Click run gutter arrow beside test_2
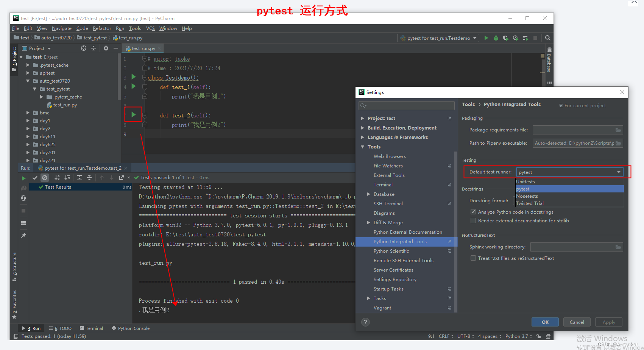644x350 pixels. tap(133, 114)
